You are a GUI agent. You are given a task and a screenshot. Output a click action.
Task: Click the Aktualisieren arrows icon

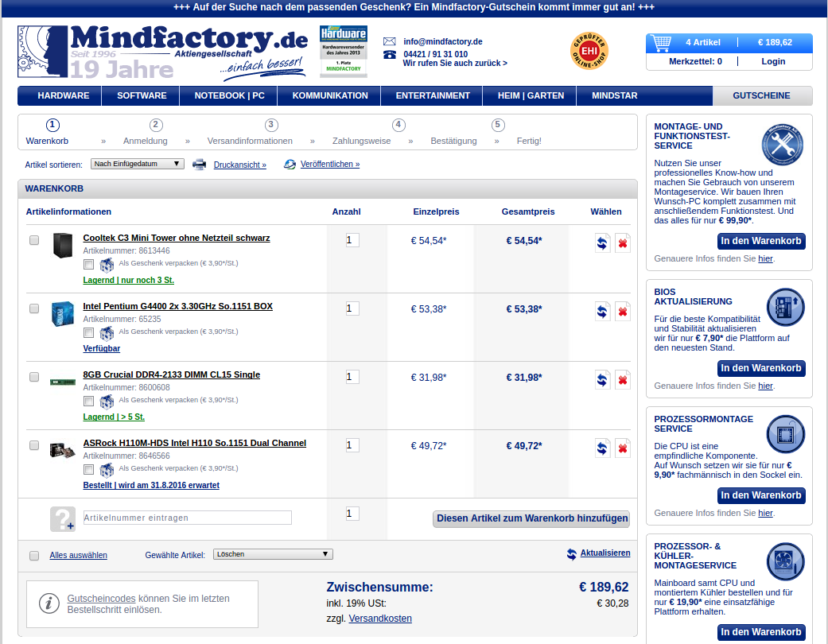[x=571, y=554]
